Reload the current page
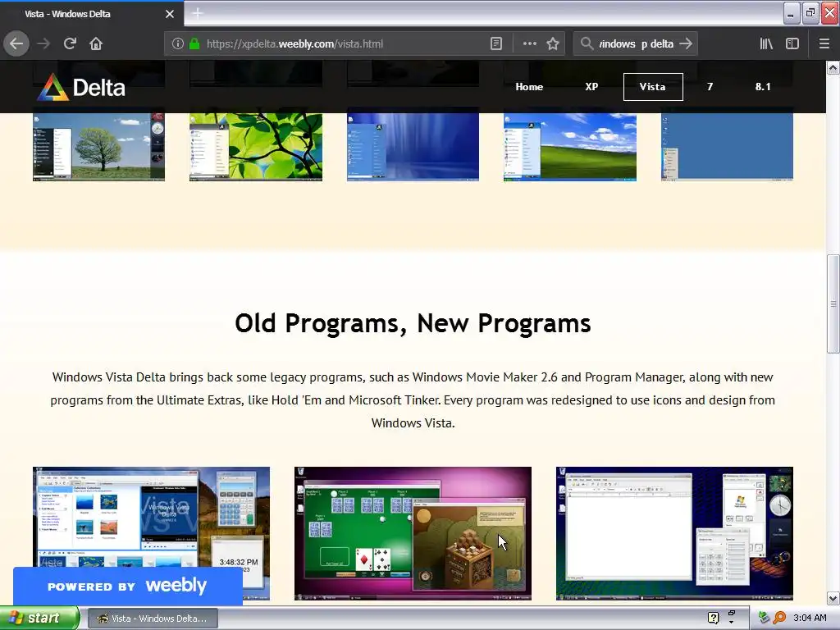Viewport: 840px width, 630px height. pos(70,44)
